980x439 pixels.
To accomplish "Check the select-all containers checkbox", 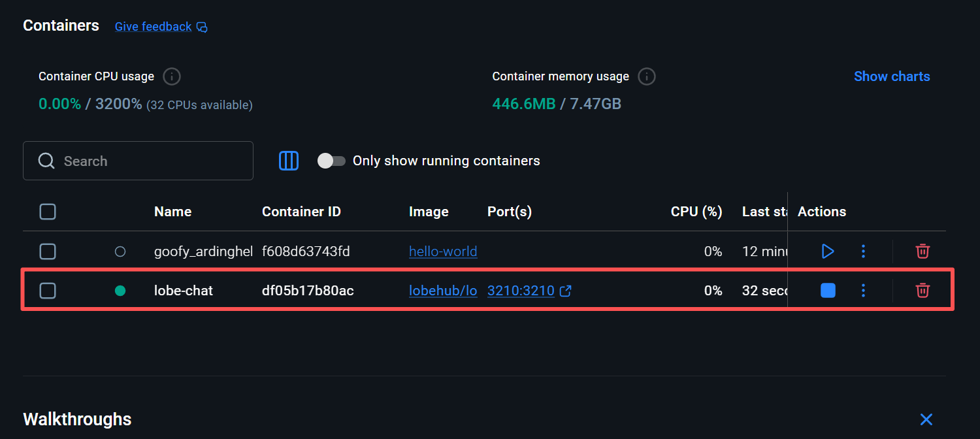I will pyautogui.click(x=48, y=212).
